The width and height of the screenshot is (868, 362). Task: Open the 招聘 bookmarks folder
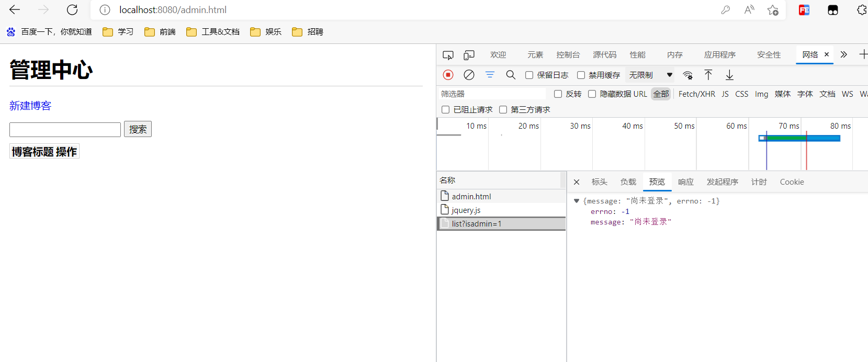click(308, 32)
